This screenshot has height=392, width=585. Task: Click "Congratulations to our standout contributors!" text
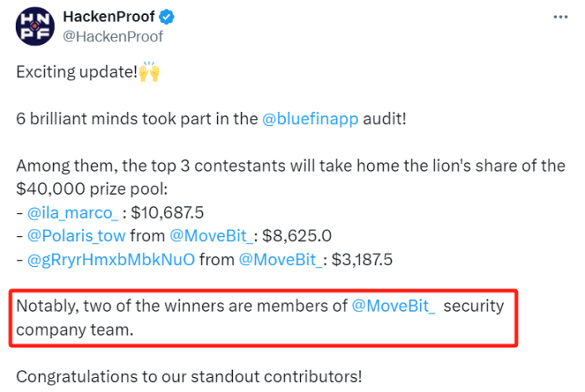pos(189,377)
